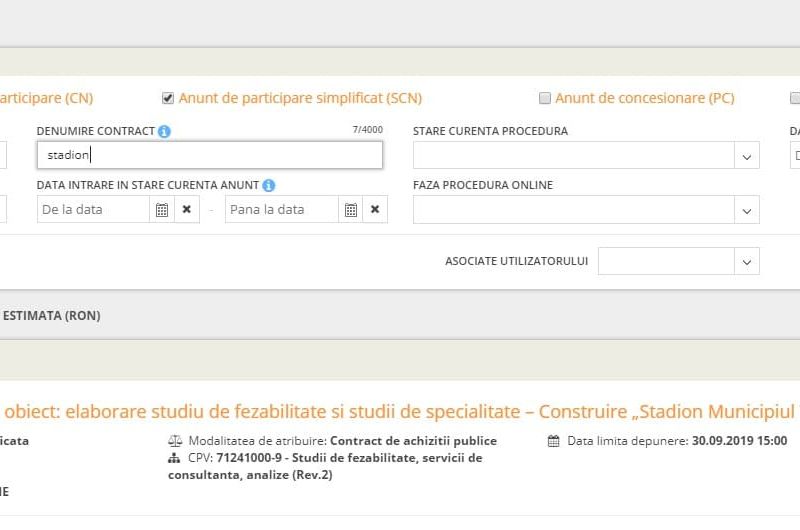Image resolution: width=800 pixels, height=530 pixels.
Task: Expand the STARE CURENTA PROCEDURA dropdown
Action: [x=746, y=156]
